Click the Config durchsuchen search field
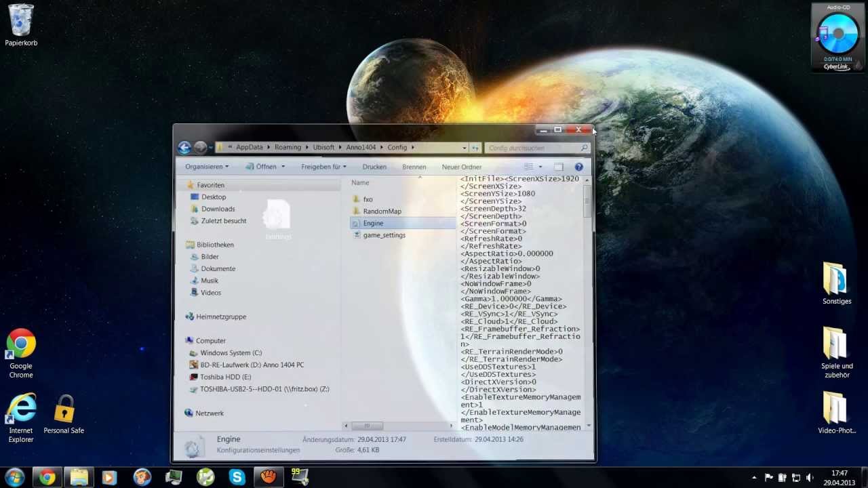This screenshot has height=488, width=868. pos(537,148)
